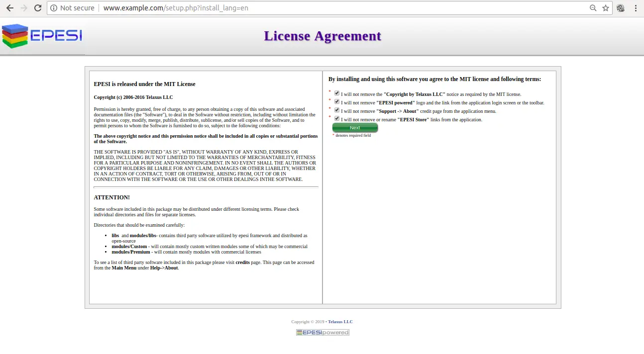Click the zoom magnifier icon in address bar
Viewport: 644px width, 354px height.
(593, 8)
